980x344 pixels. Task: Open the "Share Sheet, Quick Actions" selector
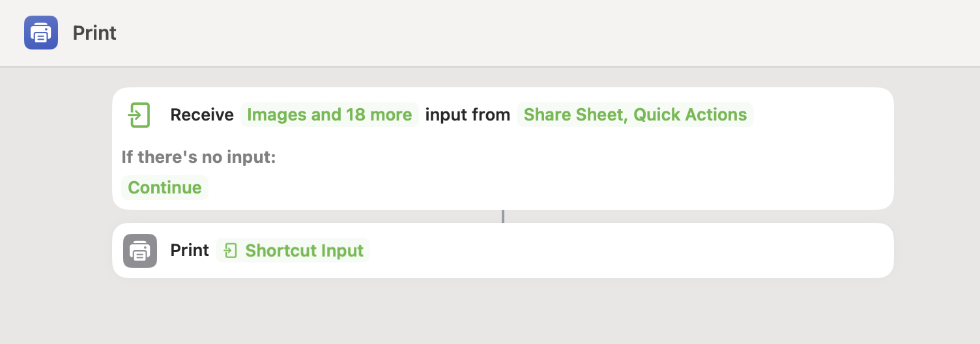pos(635,115)
